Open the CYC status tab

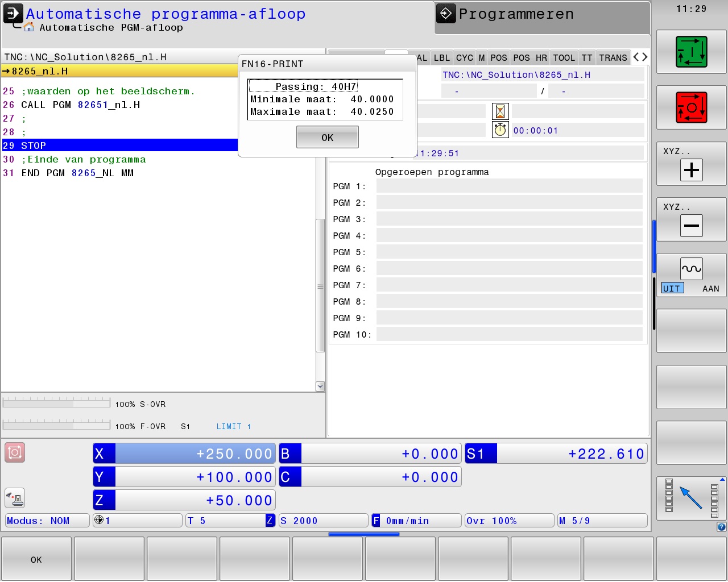click(x=465, y=57)
